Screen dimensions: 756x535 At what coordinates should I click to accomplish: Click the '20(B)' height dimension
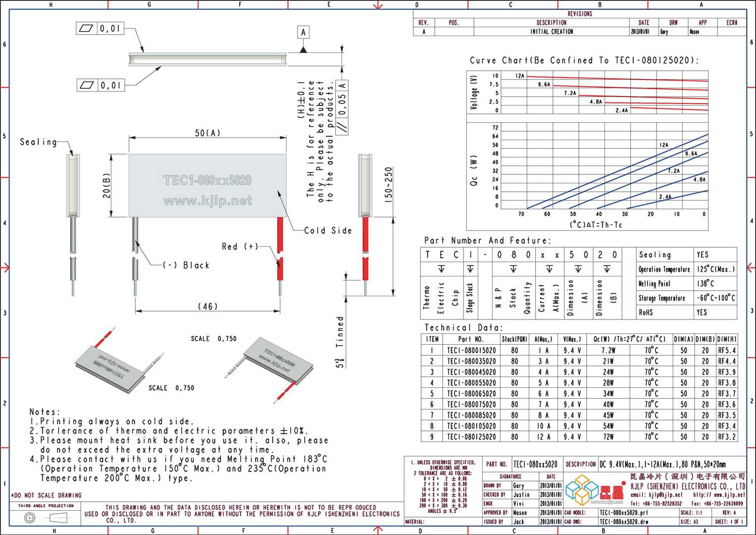coord(106,186)
